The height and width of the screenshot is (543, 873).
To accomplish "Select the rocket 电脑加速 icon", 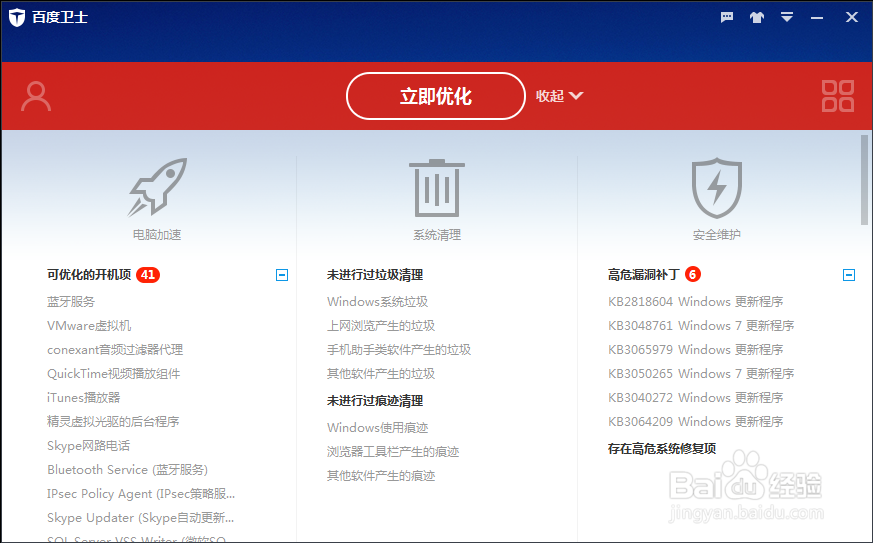I will (x=157, y=187).
